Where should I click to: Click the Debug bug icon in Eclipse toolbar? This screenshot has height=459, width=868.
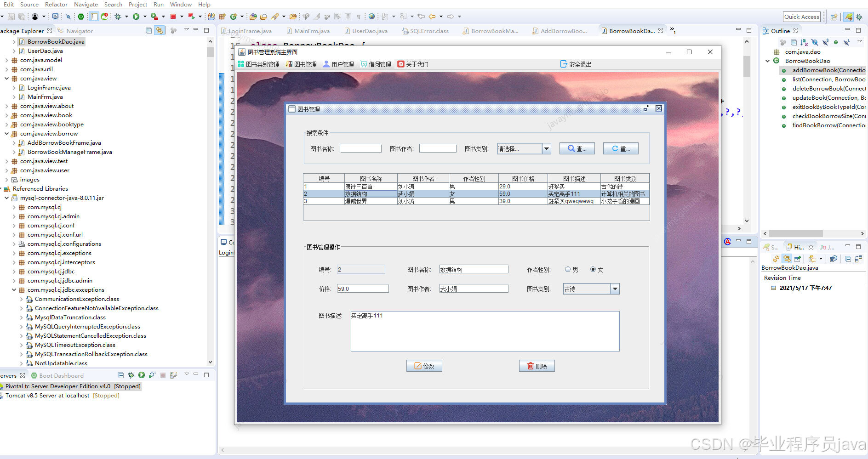click(x=118, y=17)
